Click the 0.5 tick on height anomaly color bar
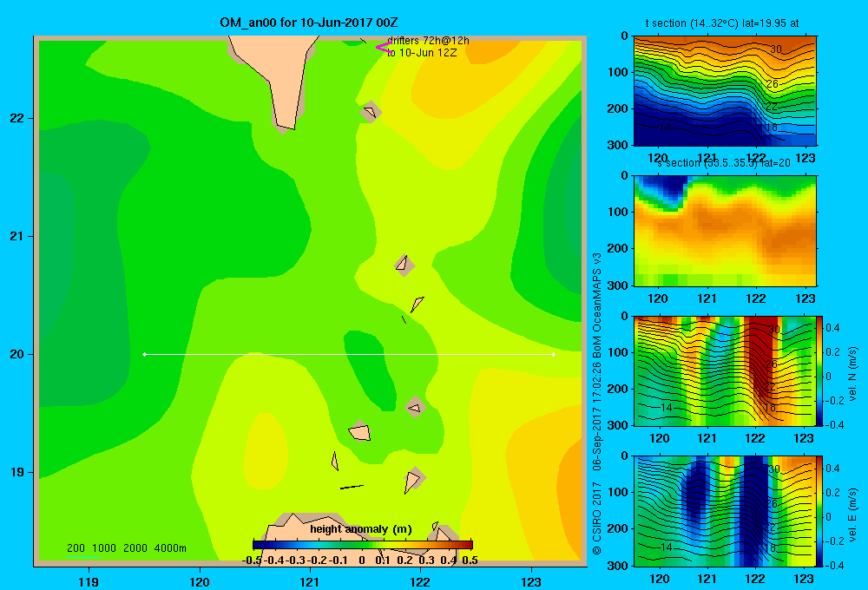Viewport: 868px width, 590px height. (470, 560)
